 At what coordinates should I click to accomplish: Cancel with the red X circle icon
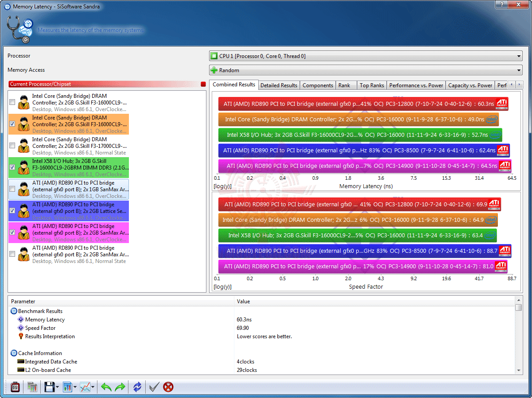point(168,387)
